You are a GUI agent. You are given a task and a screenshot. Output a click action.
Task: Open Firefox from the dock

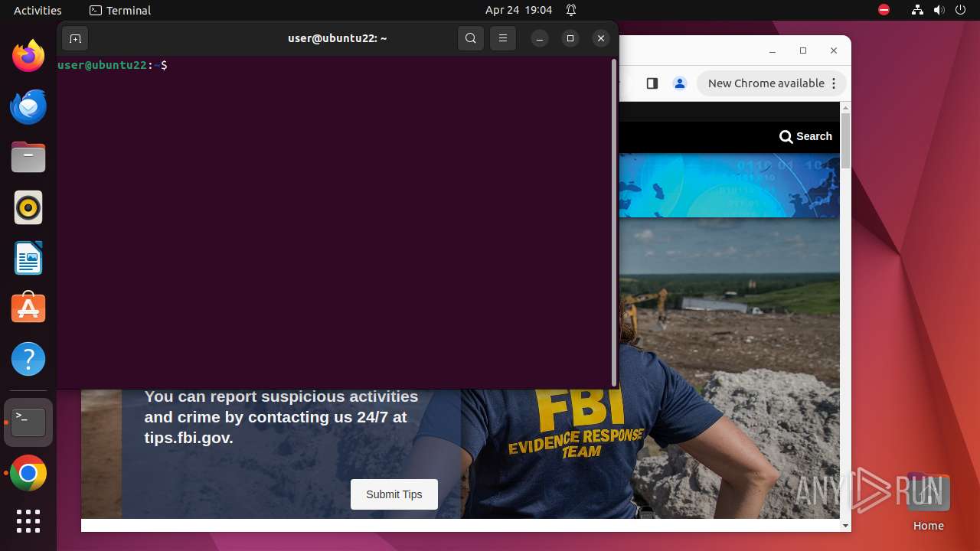(x=28, y=56)
